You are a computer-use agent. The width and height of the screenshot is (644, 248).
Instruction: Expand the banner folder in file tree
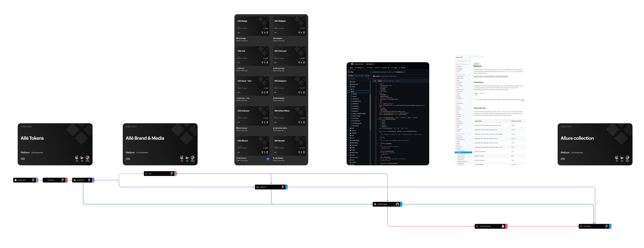pos(349,82)
